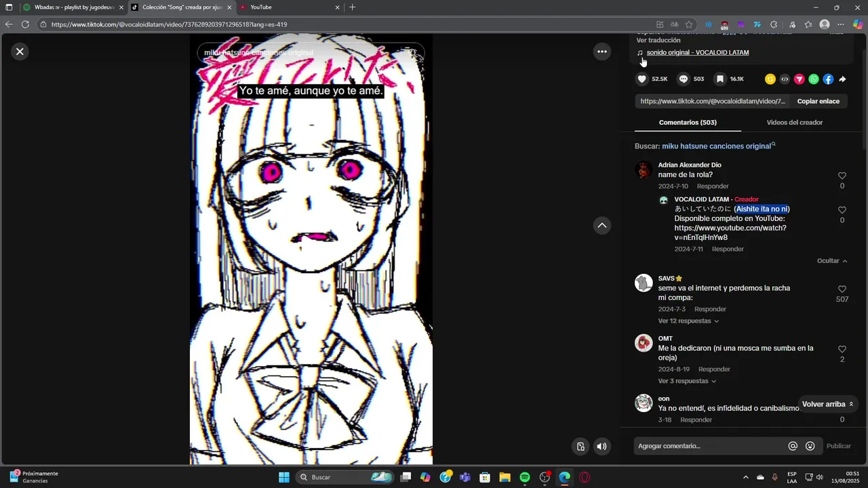Save video with bookmark icon (16.1K)

click(x=720, y=79)
